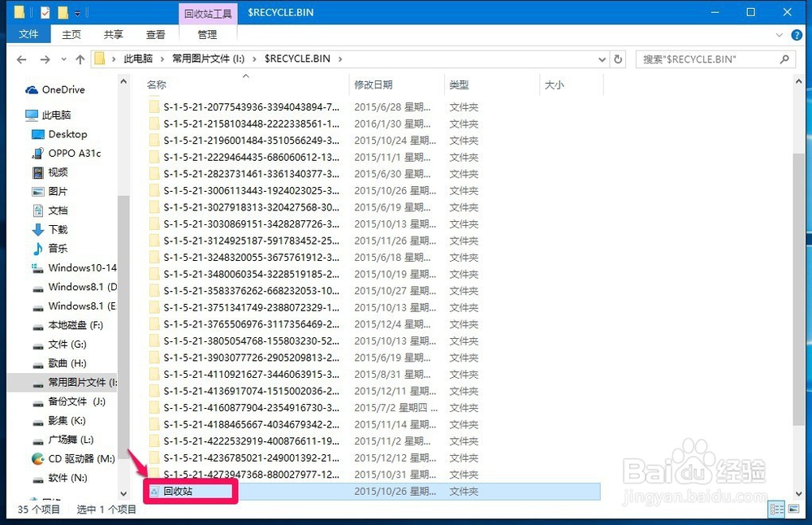
Task: Navigate up to the parent folder
Action: pos(80,59)
